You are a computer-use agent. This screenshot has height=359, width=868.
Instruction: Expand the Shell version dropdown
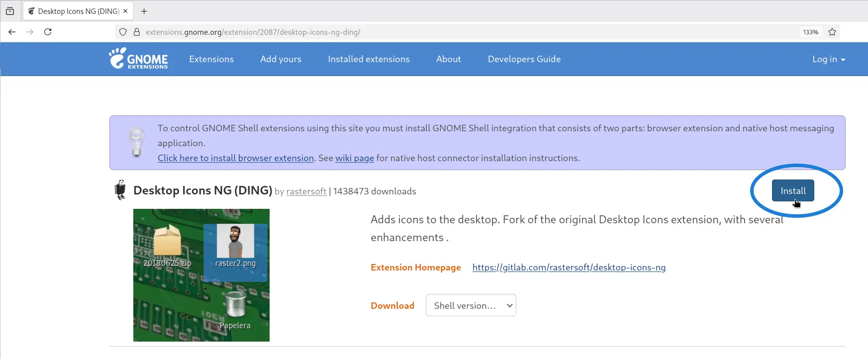471,305
